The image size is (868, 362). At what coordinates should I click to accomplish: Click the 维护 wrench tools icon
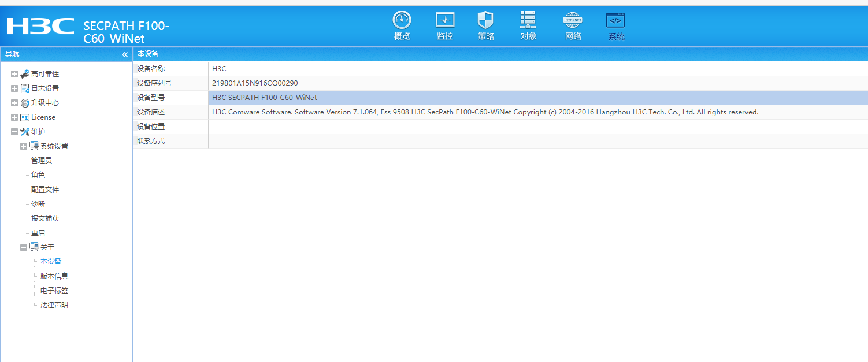click(25, 132)
